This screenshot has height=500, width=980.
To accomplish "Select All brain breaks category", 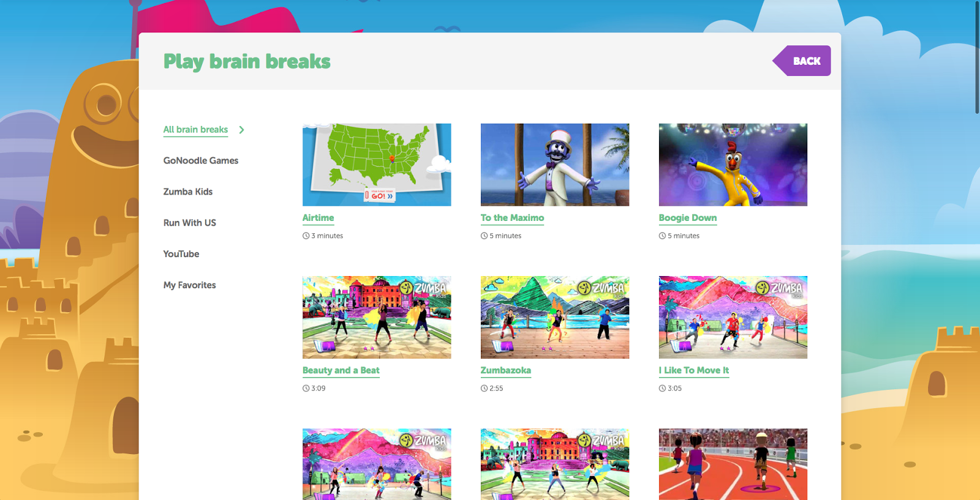I will [195, 130].
